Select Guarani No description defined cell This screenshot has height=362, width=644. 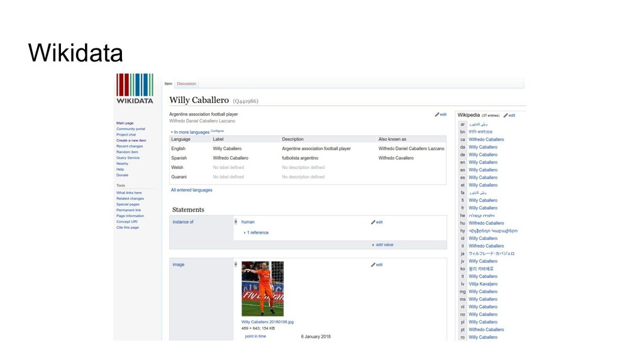pos(303,177)
